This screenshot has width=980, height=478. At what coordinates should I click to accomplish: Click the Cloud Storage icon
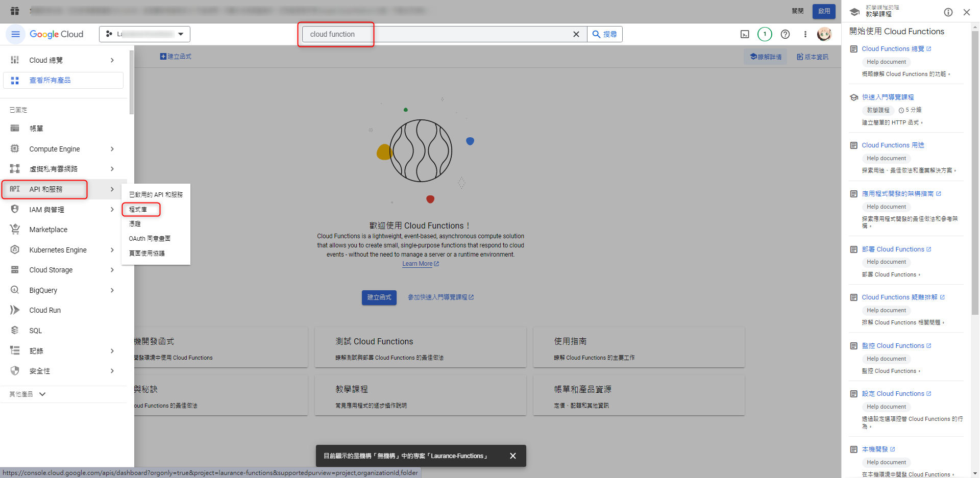pyautogui.click(x=15, y=270)
